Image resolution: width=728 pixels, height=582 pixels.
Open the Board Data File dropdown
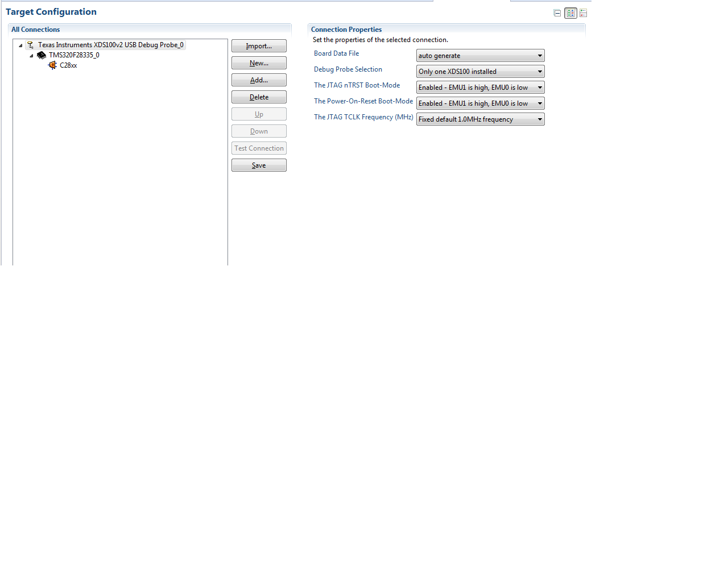pos(481,56)
